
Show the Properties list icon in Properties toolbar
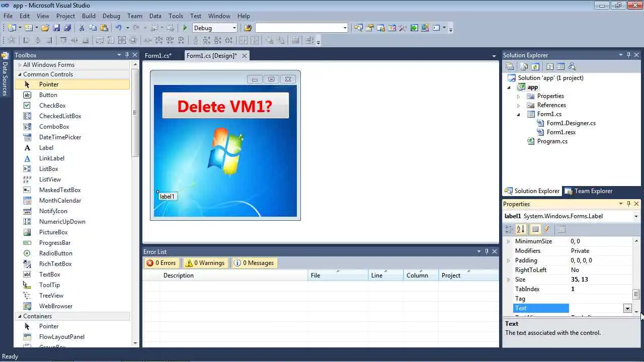pos(535,229)
